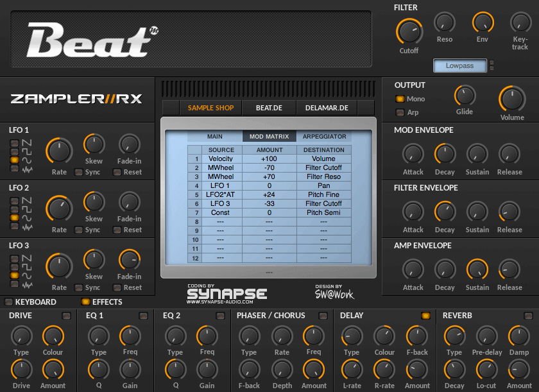The width and height of the screenshot is (539, 392).
Task: Enable the EQ 1 section
Action: coord(143,316)
